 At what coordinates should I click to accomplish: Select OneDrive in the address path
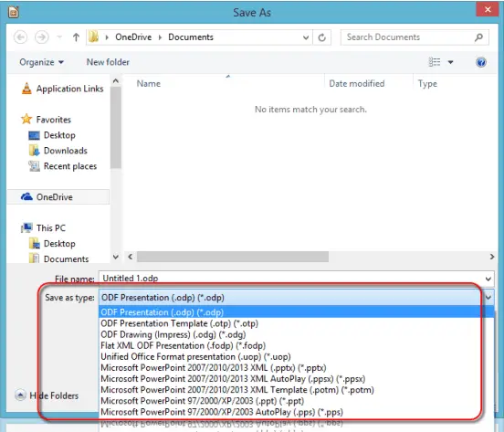click(x=133, y=37)
